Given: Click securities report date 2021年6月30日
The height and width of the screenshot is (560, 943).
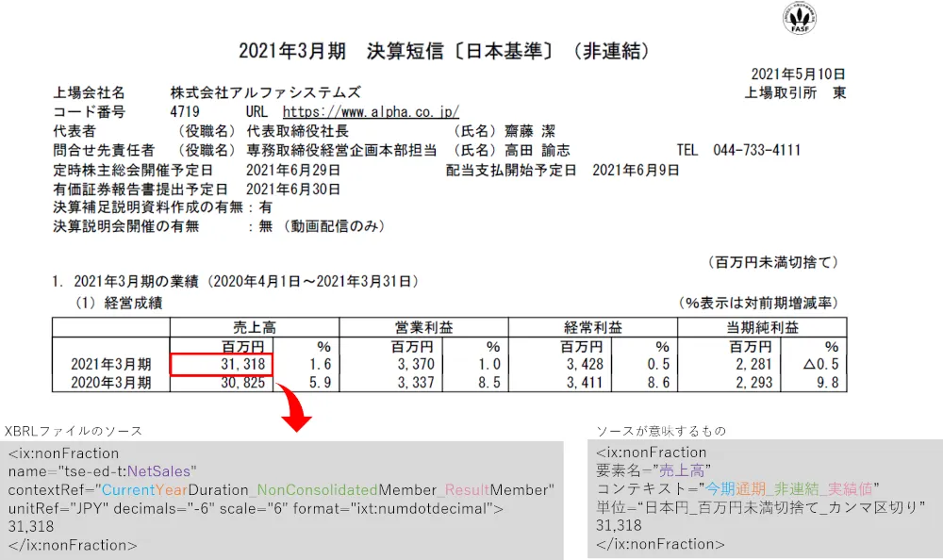Looking at the screenshot, I should [293, 189].
